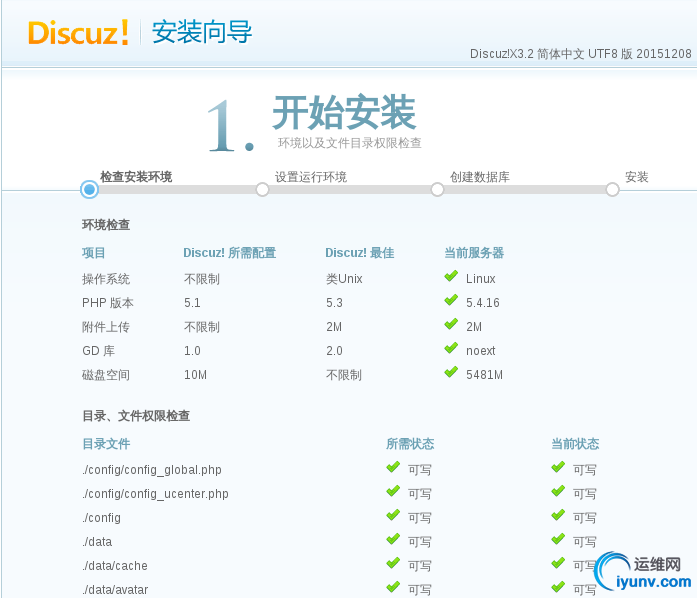The image size is (697, 598).
Task: Click the 目录文件 column header
Action: tap(106, 444)
